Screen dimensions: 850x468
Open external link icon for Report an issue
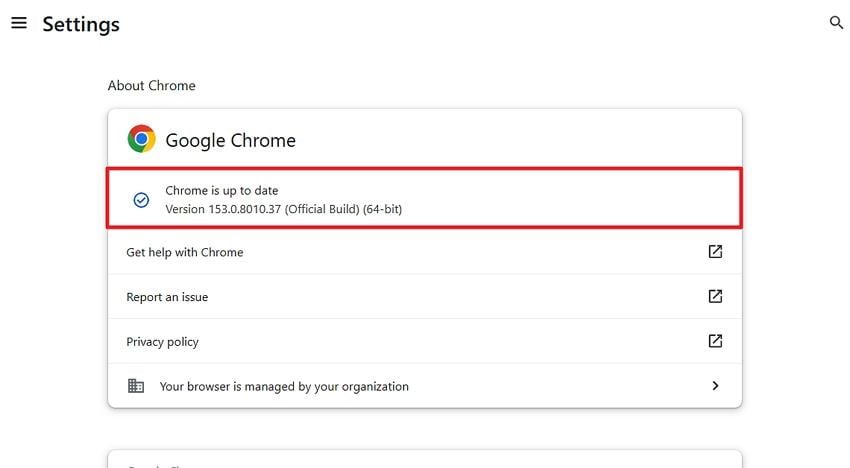coord(715,296)
